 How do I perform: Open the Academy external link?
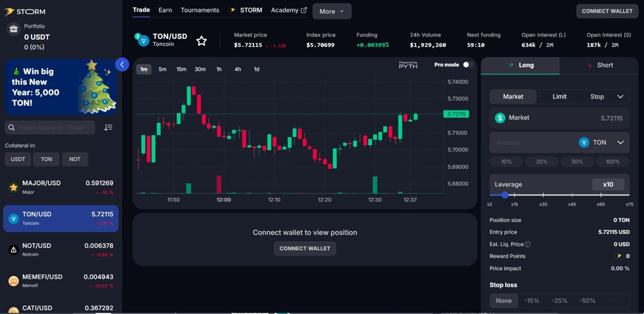tap(289, 10)
